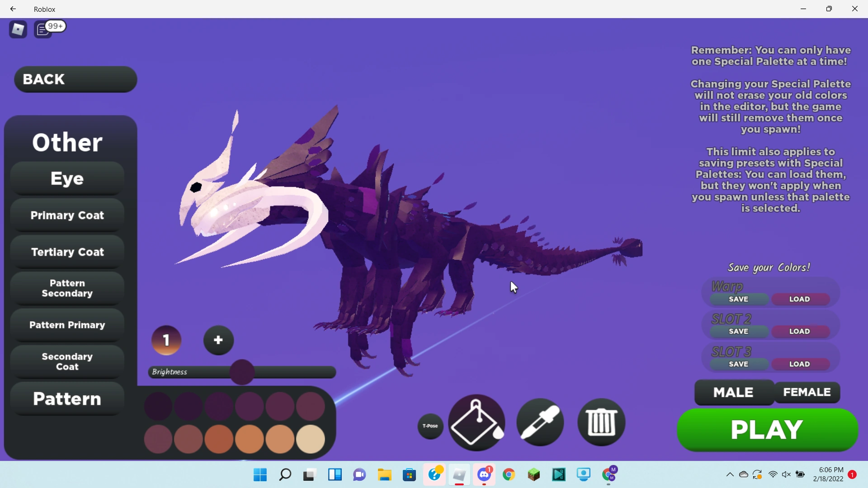
Task: Open the Primary Coat category
Action: click(x=67, y=216)
